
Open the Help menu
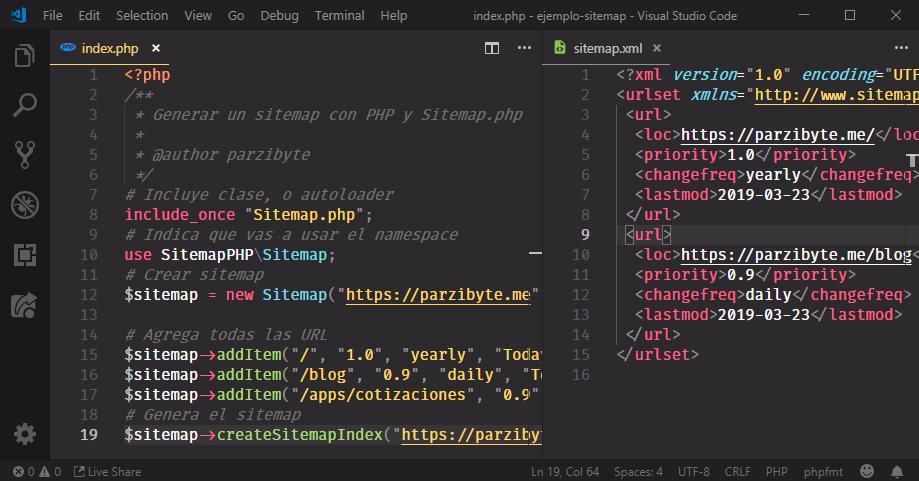[x=394, y=16]
